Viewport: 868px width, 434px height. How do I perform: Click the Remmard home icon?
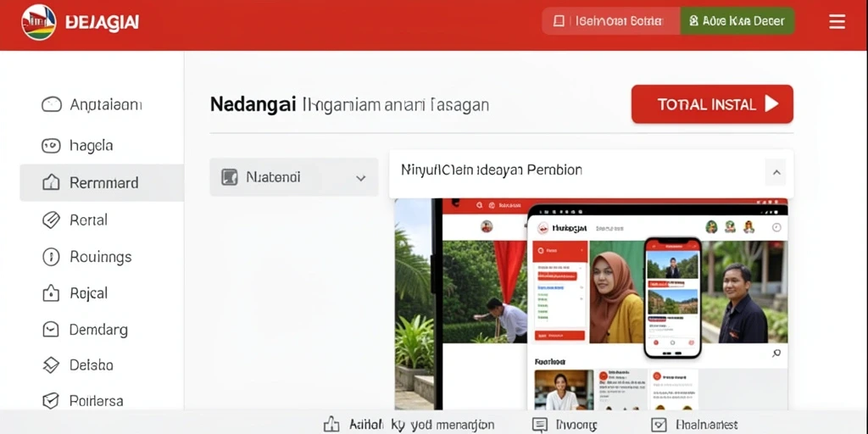pos(51,182)
